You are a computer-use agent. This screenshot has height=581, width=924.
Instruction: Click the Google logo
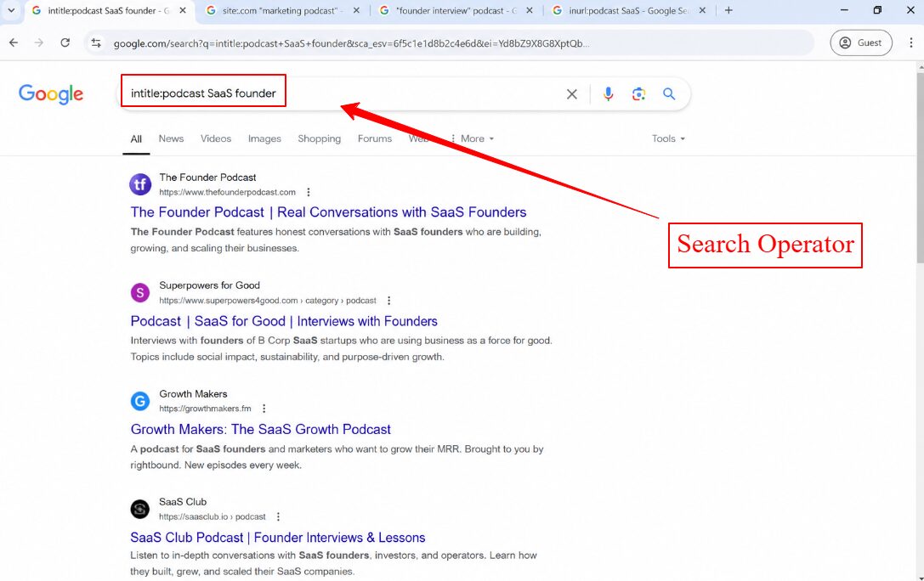point(51,93)
